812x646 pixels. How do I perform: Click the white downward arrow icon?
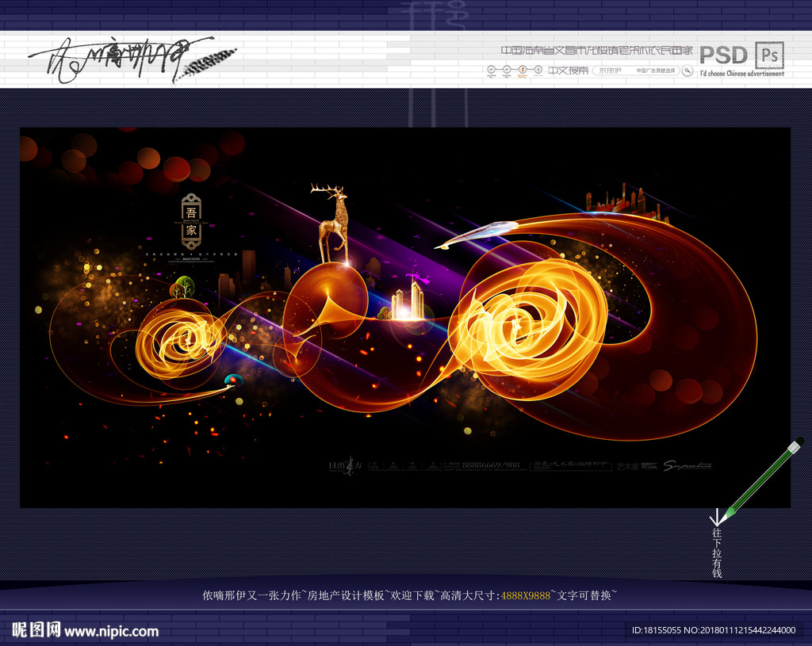pos(716,516)
